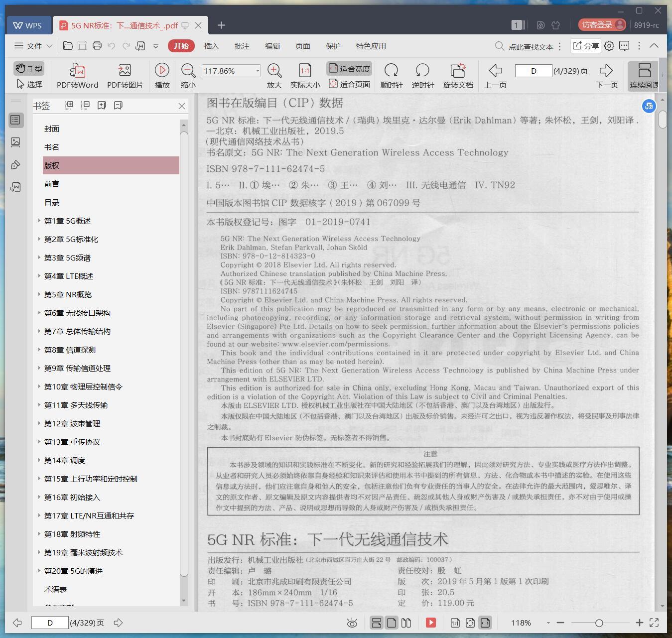The image size is (672, 638).
Task: Enable 选择 selection tool mode
Action: (29, 84)
